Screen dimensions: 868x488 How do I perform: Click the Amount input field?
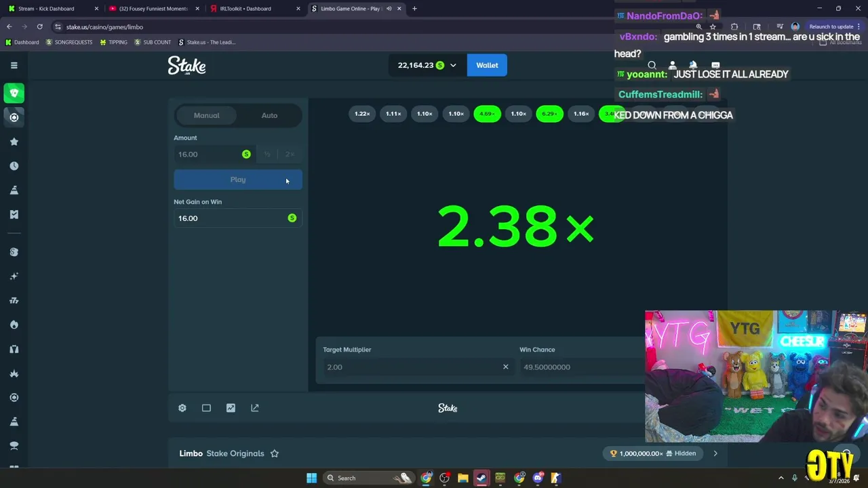214,155
